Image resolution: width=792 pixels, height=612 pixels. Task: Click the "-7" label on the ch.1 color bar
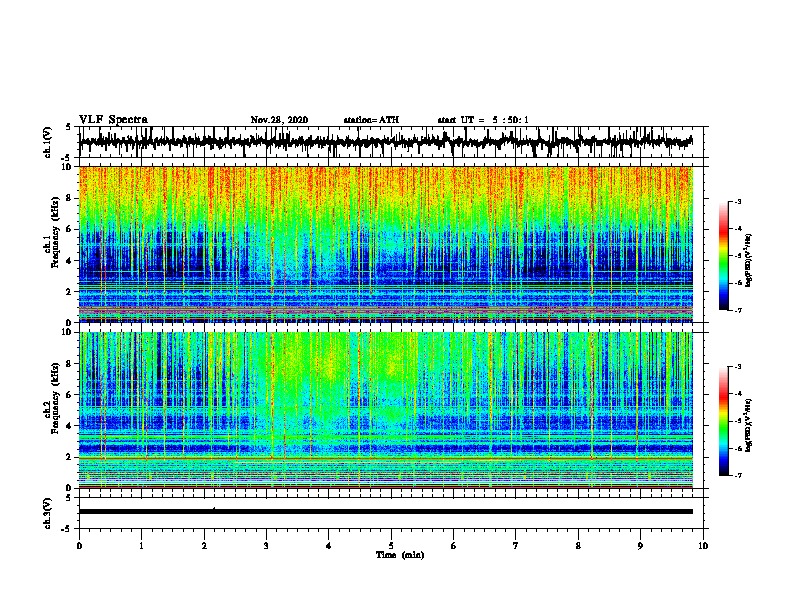(x=737, y=310)
